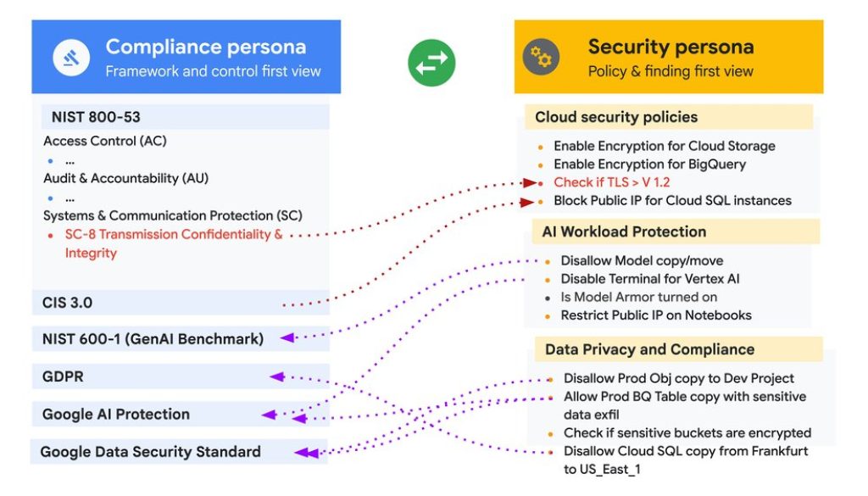Screen dimensions: 868x496
Task: Click Block Public IP for Cloud SQL instances
Action: tap(672, 201)
